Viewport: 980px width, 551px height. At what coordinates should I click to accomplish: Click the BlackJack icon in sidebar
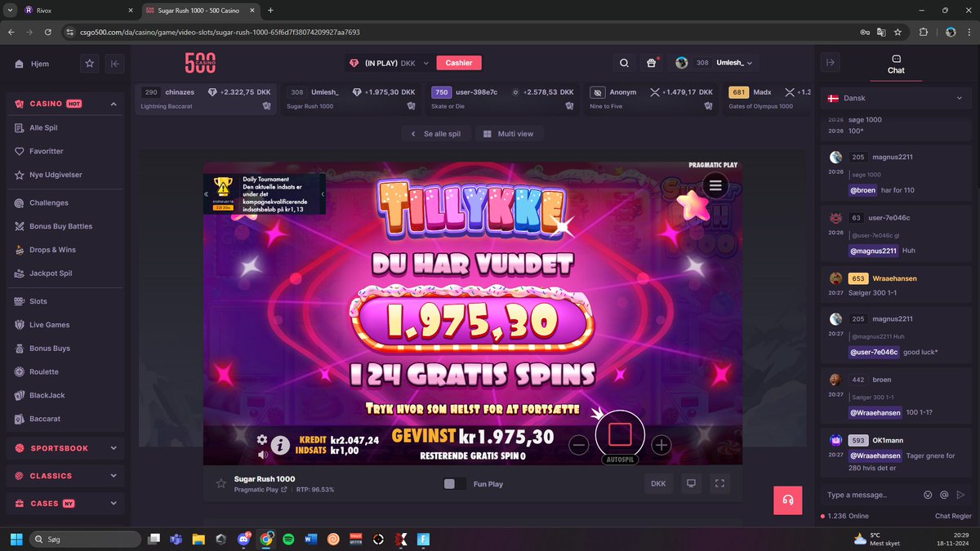(20, 395)
